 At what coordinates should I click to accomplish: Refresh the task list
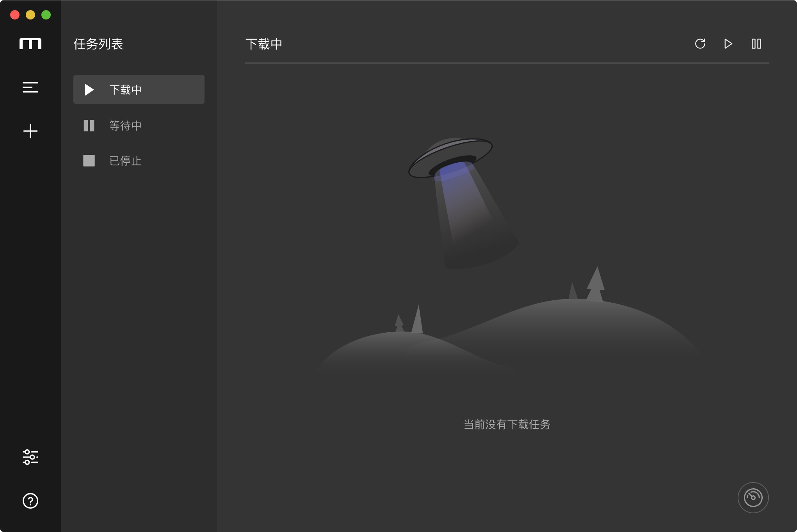[700, 44]
